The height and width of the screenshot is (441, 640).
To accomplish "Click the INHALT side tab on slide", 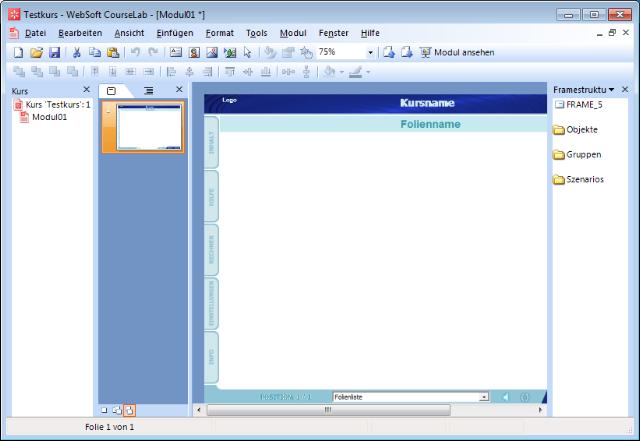I will tap(211, 143).
